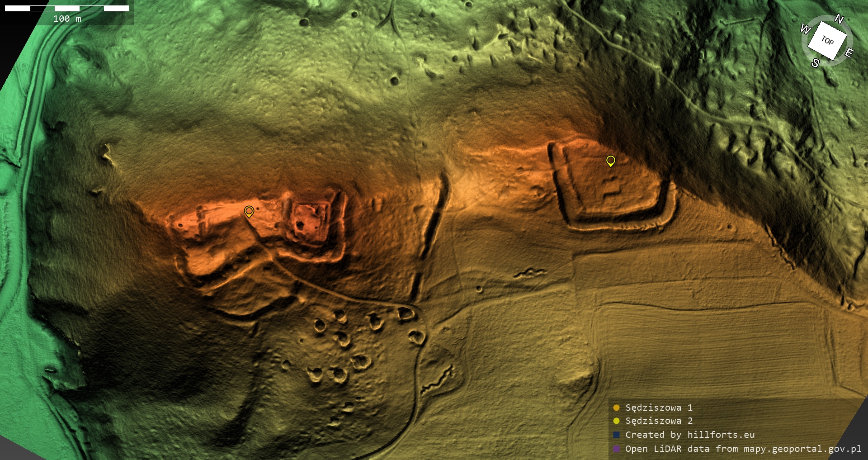The height and width of the screenshot is (460, 868).
Task: Click the orange dot in the legend
Action: pos(616,408)
